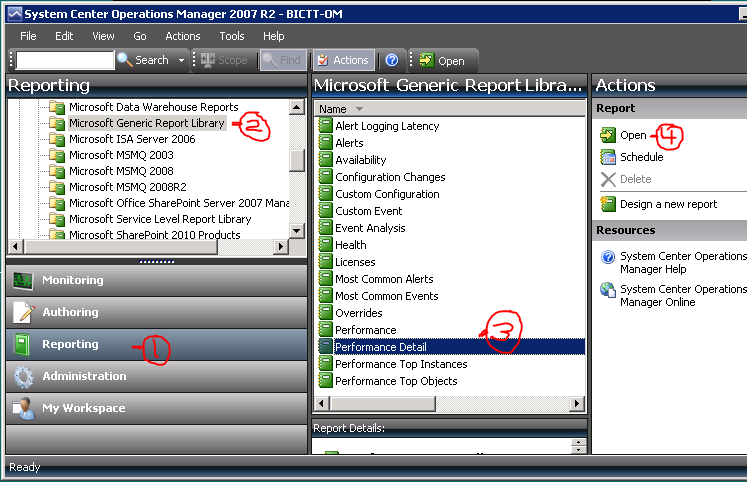Click report list scrollbar right arrow
The image size is (747, 482).
pyautogui.click(x=577, y=404)
